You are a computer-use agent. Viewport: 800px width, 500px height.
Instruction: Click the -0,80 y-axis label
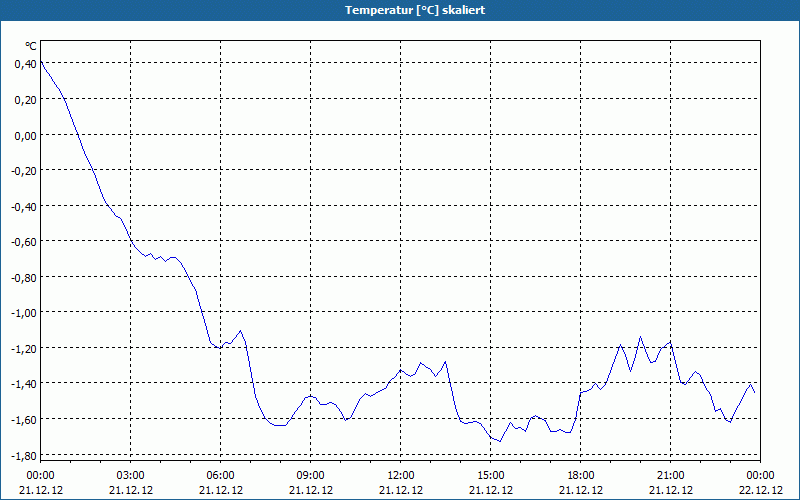tap(24, 277)
